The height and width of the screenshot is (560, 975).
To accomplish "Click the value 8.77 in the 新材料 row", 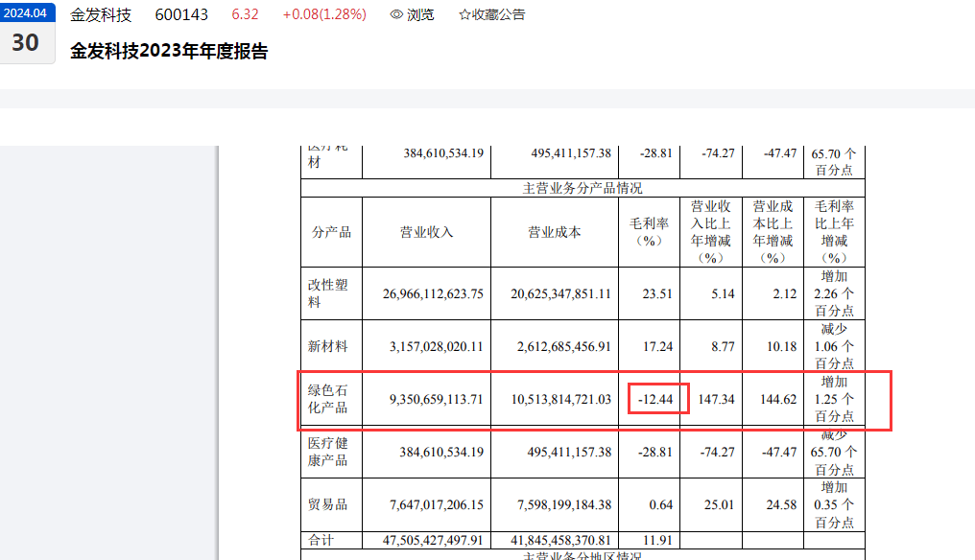I will [724, 347].
